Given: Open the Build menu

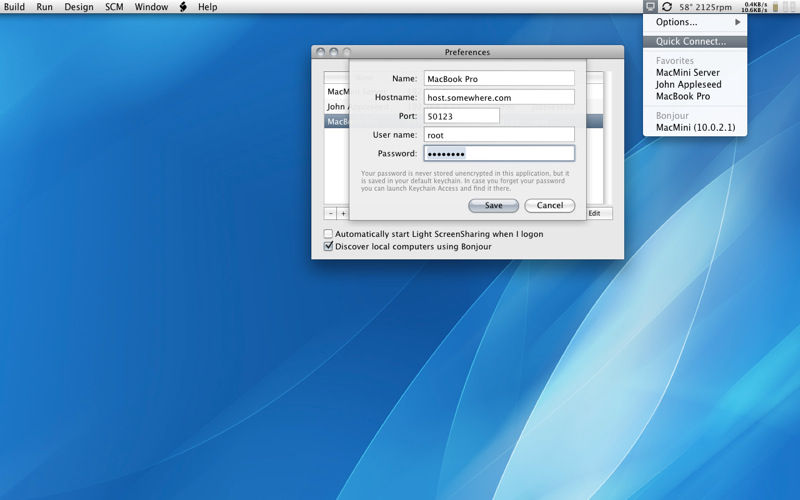Looking at the screenshot, I should pos(14,7).
